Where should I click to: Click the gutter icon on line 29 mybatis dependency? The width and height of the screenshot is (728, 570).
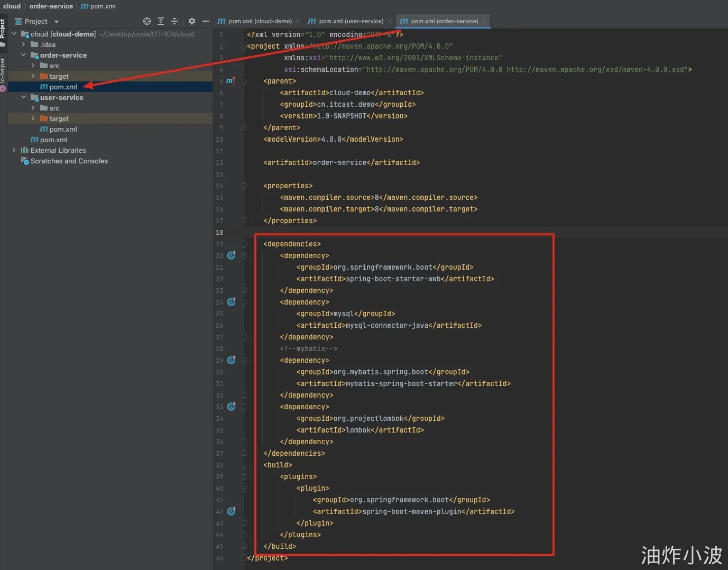(231, 360)
